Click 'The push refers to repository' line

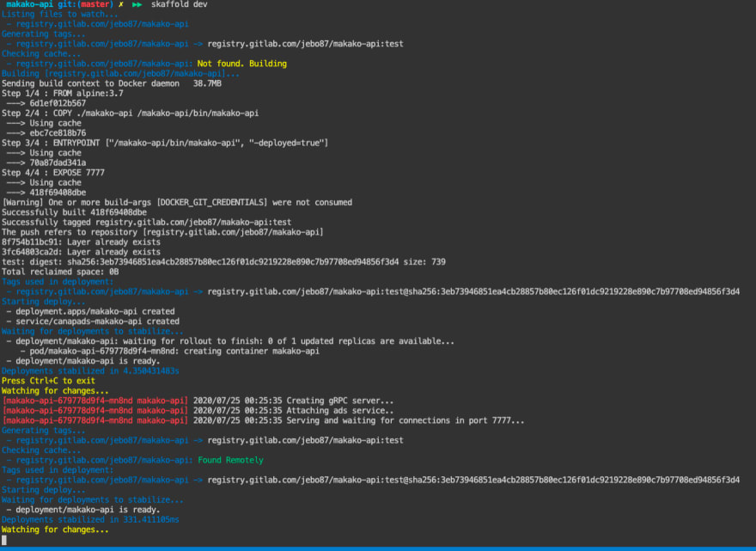(x=162, y=232)
